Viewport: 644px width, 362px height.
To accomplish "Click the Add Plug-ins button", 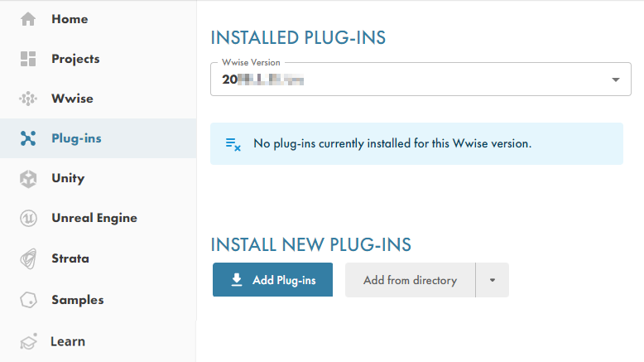I will click(x=272, y=280).
